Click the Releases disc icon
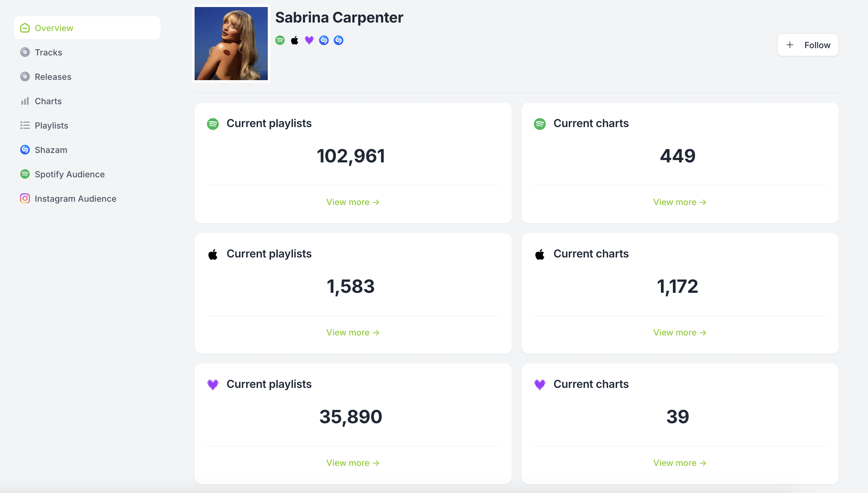Viewport: 868px width, 493px height. 25,76
